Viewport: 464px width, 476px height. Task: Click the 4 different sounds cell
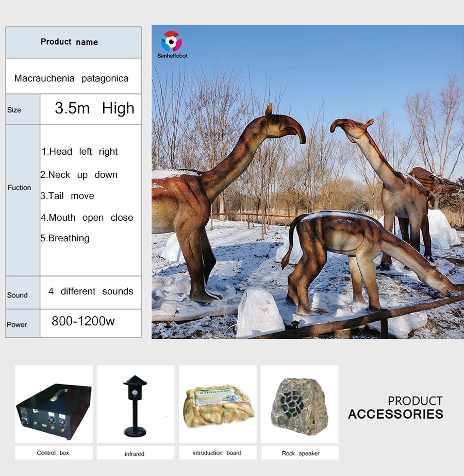click(x=91, y=291)
